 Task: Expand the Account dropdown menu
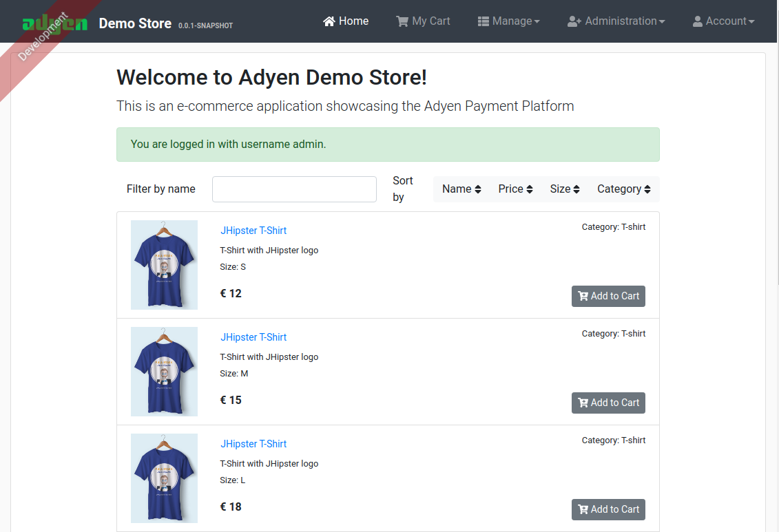724,21
